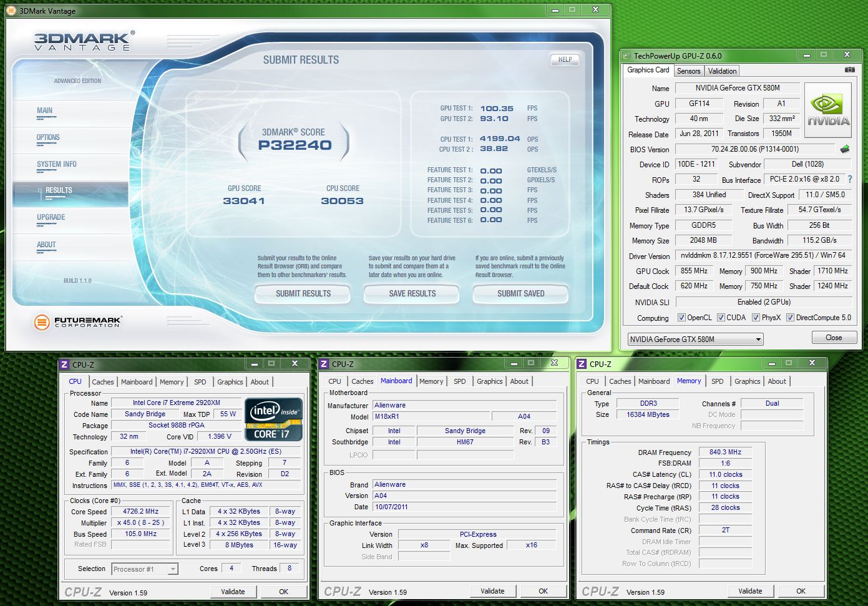Click the CPU-Z Memory window title icon

[582, 364]
